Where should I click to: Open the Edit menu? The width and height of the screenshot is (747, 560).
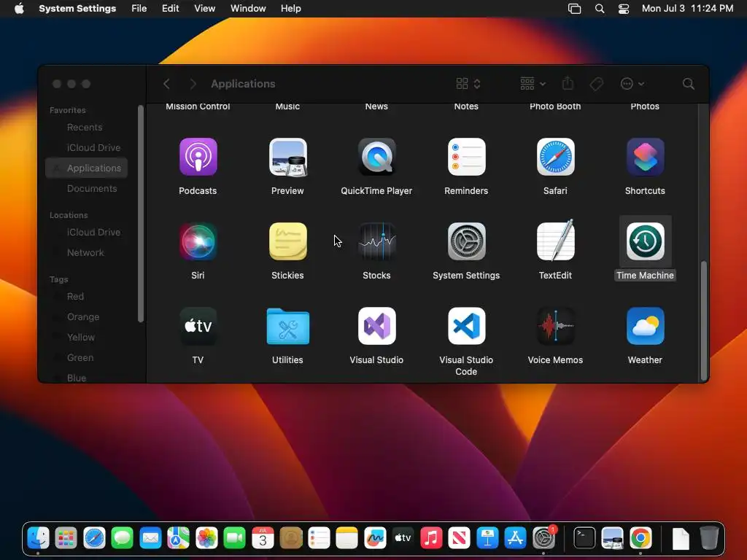tap(170, 8)
